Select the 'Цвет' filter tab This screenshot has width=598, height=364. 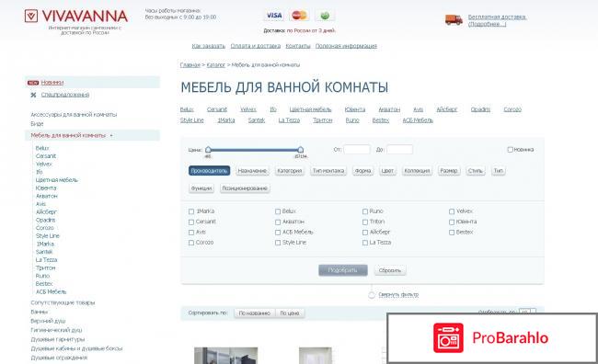(387, 171)
